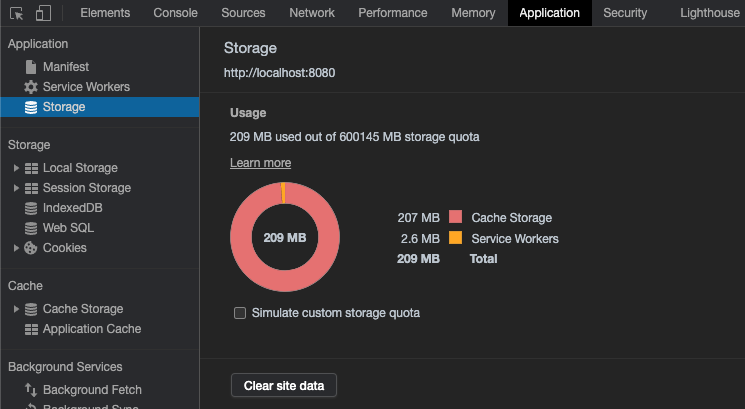The image size is (745, 409).
Task: Expand the Session Storage tree node
Action: [16, 188]
